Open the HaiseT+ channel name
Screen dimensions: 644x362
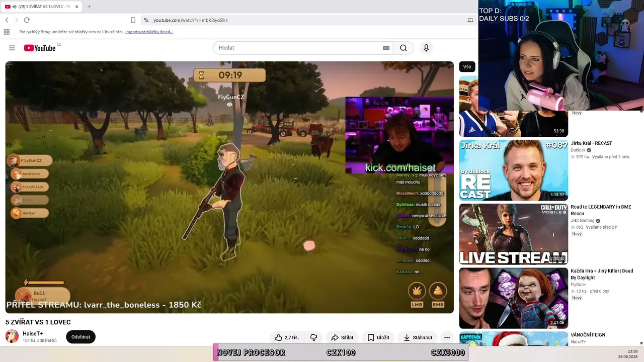[x=33, y=333]
